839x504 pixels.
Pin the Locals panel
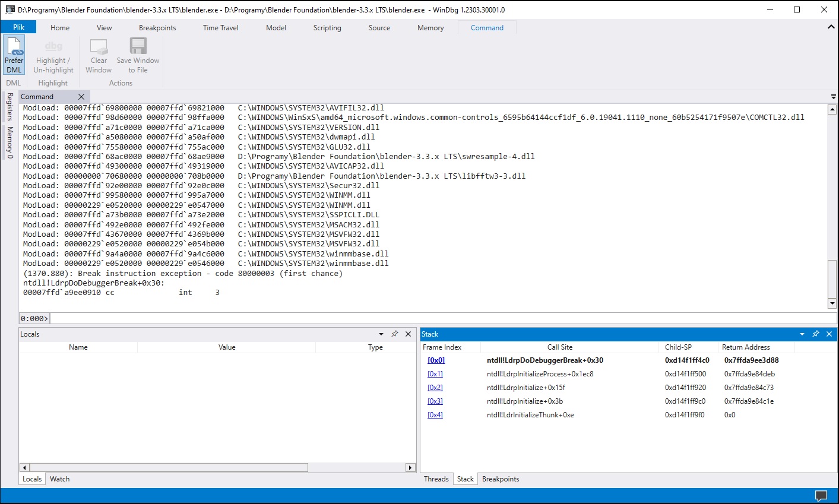tap(394, 334)
